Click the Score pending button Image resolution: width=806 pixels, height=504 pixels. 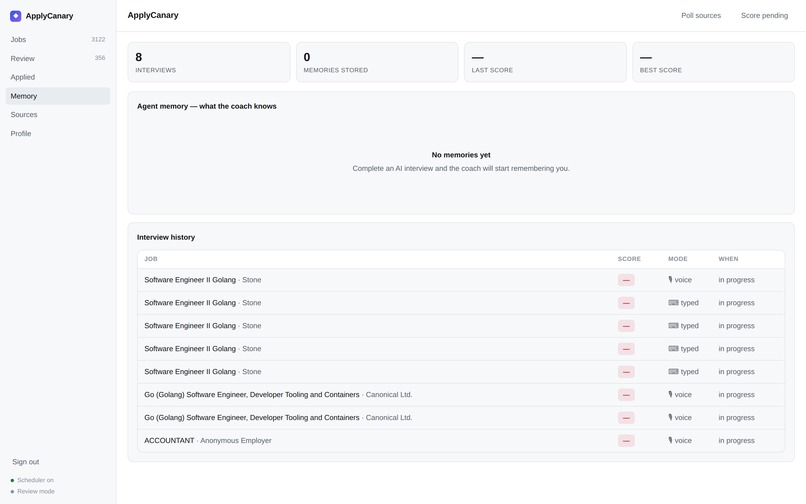click(764, 15)
